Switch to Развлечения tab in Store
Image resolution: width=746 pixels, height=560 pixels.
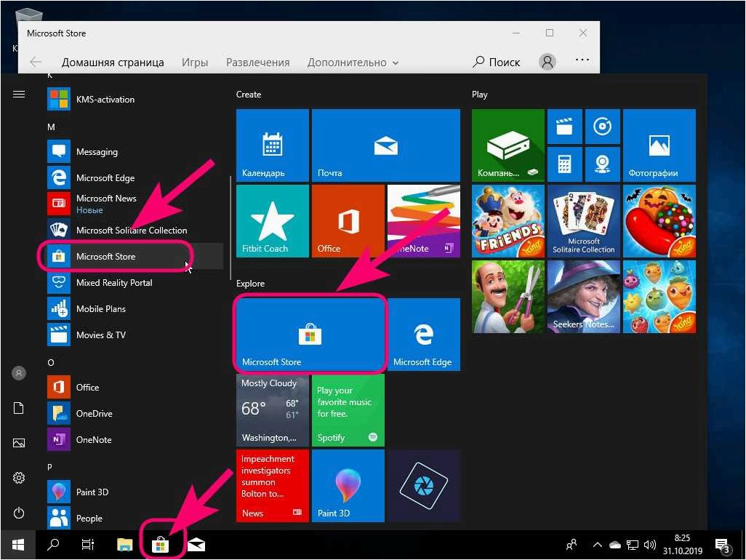pos(258,63)
